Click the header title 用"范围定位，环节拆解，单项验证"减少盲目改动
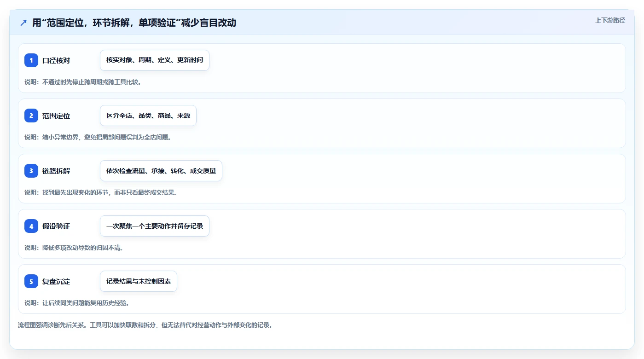The width and height of the screenshot is (644, 359). pyautogui.click(x=134, y=23)
